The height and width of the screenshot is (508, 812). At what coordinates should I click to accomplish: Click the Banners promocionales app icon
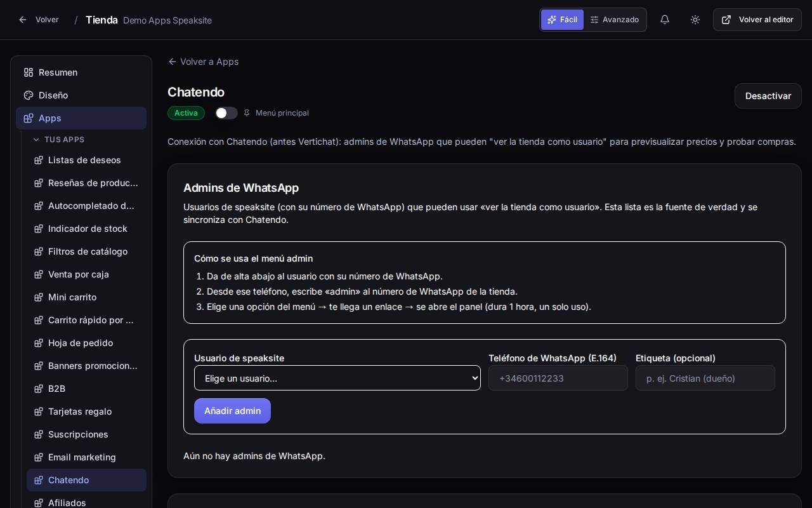coord(39,366)
